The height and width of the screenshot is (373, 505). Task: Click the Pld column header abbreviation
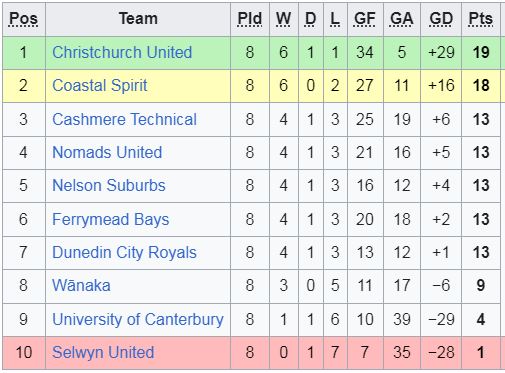(x=250, y=19)
